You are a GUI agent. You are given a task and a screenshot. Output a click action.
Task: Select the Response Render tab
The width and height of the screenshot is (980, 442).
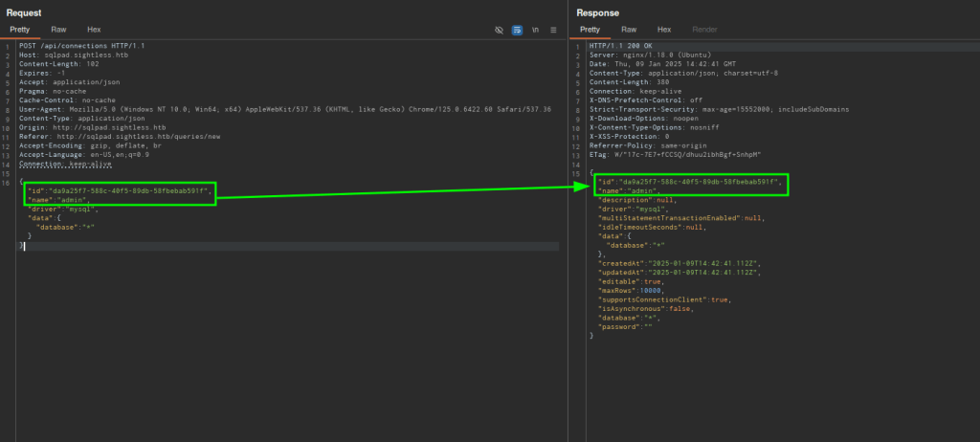(704, 30)
